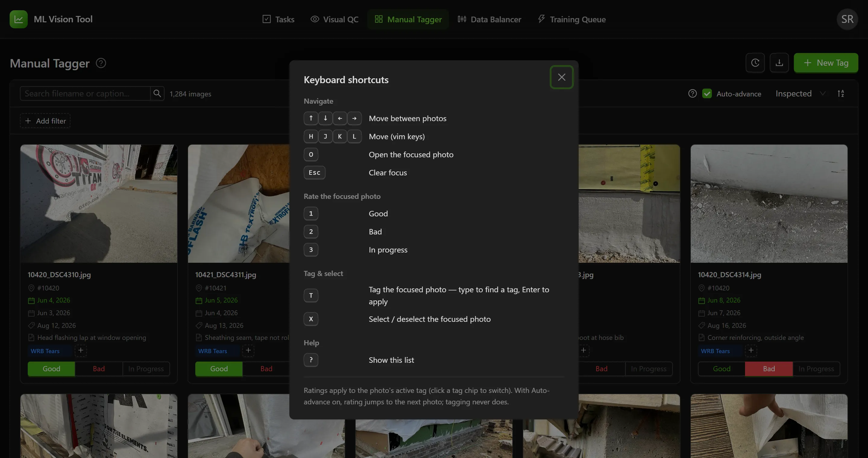Screen dimensions: 868x458
Task: Click the download export icon button
Action: click(x=779, y=63)
